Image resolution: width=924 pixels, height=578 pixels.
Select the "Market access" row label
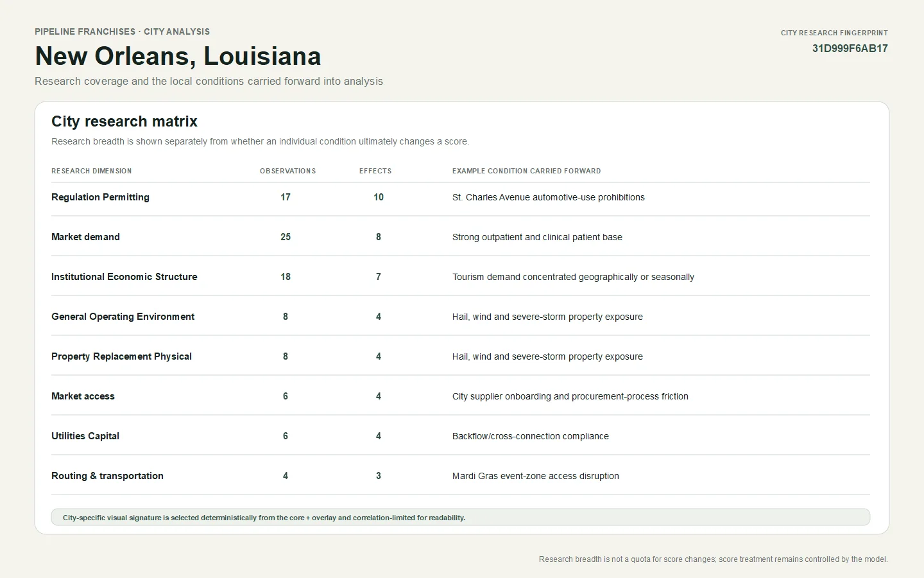pyautogui.click(x=83, y=396)
